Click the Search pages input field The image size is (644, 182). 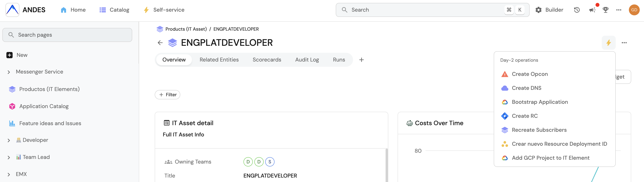(x=67, y=35)
